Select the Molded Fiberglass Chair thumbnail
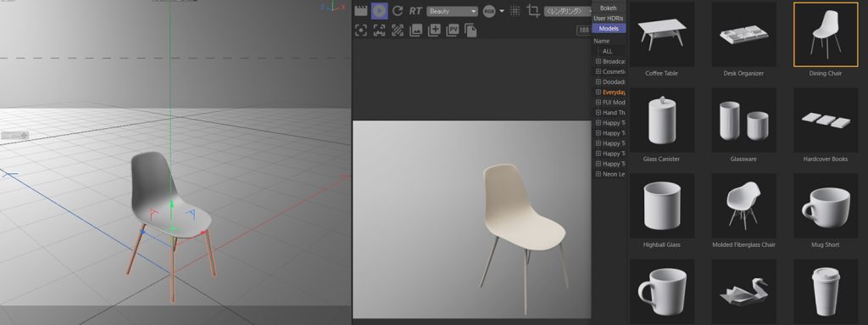This screenshot has height=325, width=868. click(x=743, y=205)
